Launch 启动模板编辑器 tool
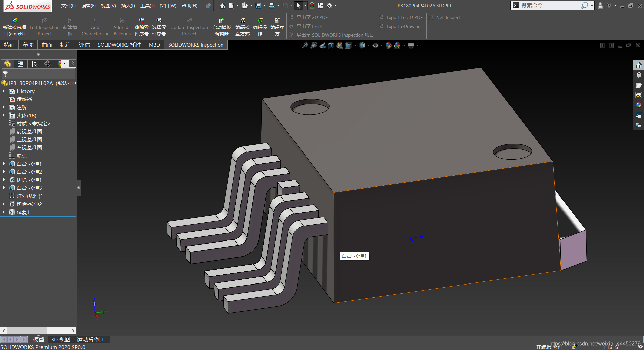 (x=221, y=26)
